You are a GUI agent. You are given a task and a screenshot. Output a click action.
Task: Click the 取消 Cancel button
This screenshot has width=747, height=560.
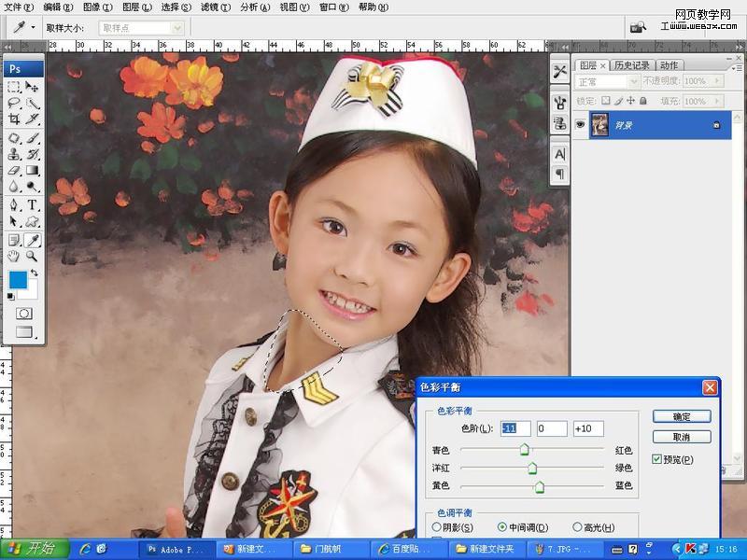pos(682,437)
